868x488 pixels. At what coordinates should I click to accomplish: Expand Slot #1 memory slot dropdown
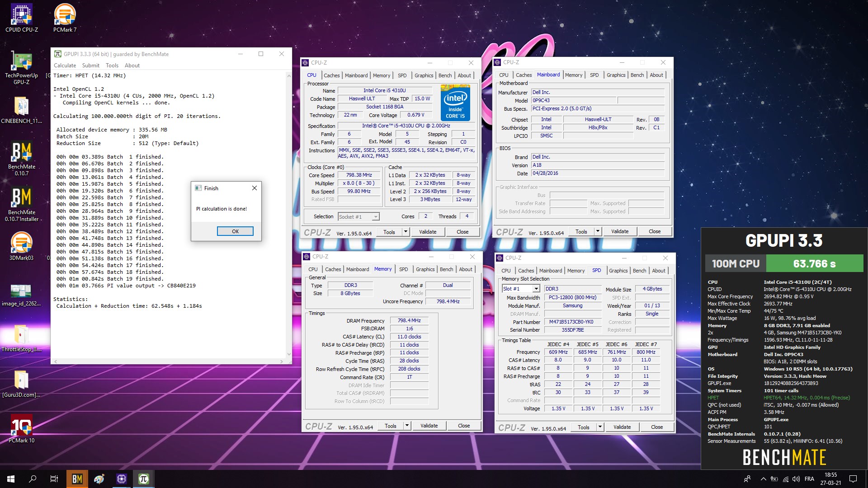pos(536,289)
